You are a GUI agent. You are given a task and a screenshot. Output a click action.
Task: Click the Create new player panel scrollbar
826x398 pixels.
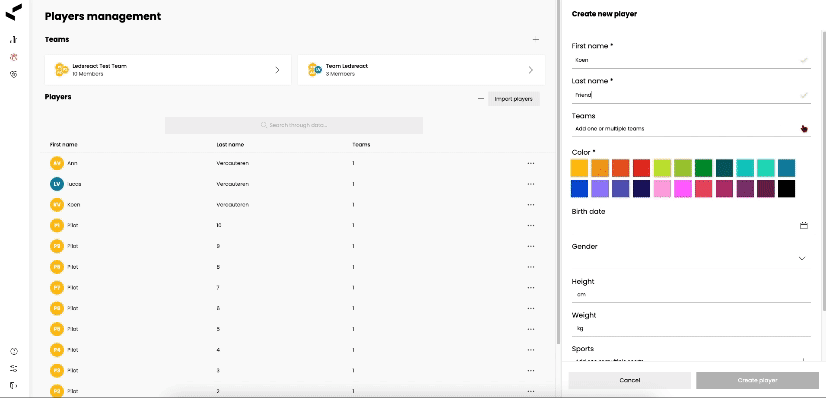tap(823, 171)
